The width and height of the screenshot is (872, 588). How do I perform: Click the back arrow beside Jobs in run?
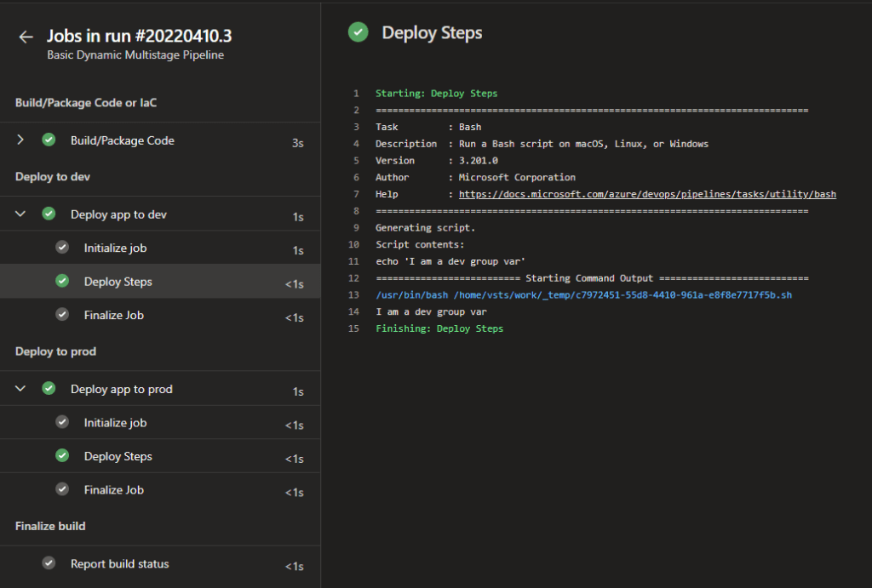coord(26,37)
